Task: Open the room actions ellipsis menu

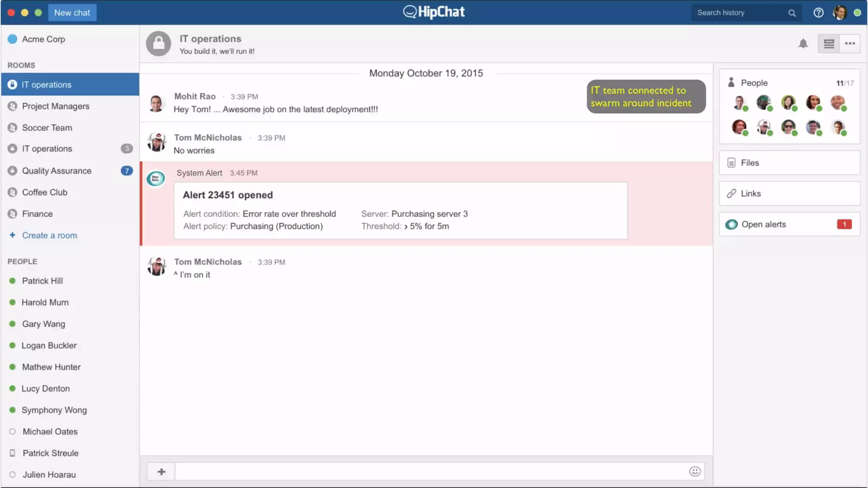Action: click(x=850, y=44)
